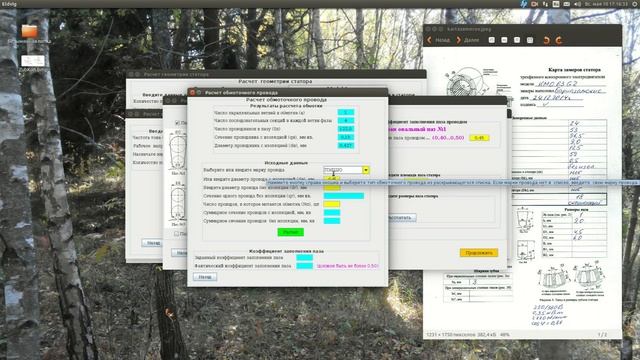Open the wire brand dropdown arrow
This screenshot has height=360, width=640.
[366, 170]
